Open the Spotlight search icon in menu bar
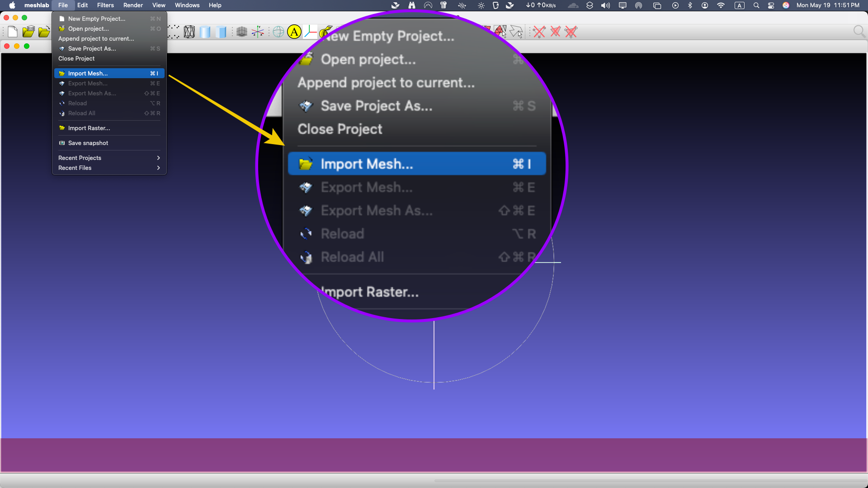 756,5
